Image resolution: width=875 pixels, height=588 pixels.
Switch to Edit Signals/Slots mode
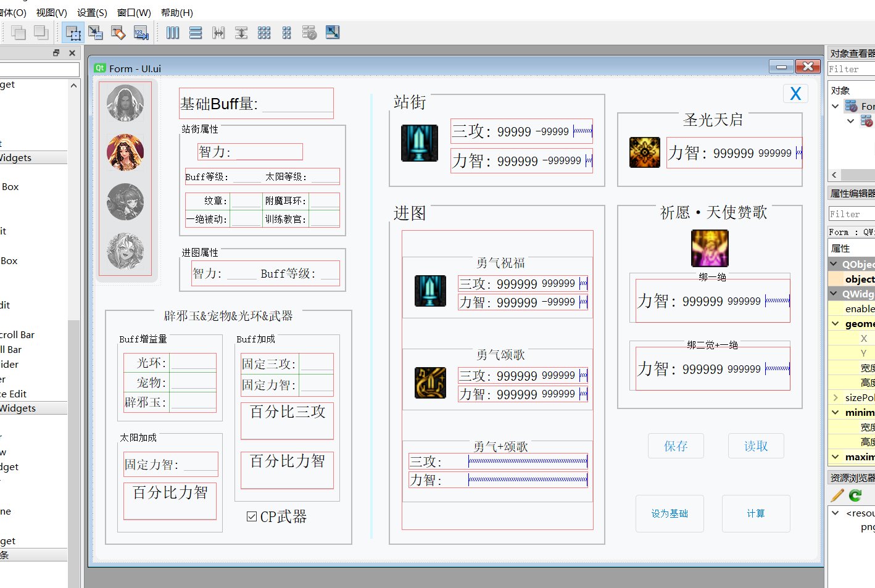click(x=96, y=33)
